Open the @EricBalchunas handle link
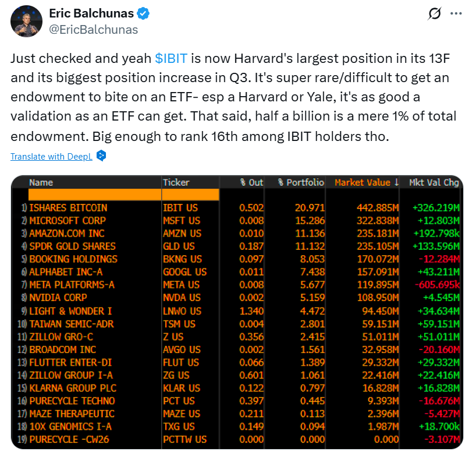The height and width of the screenshot is (452, 476). point(94,29)
